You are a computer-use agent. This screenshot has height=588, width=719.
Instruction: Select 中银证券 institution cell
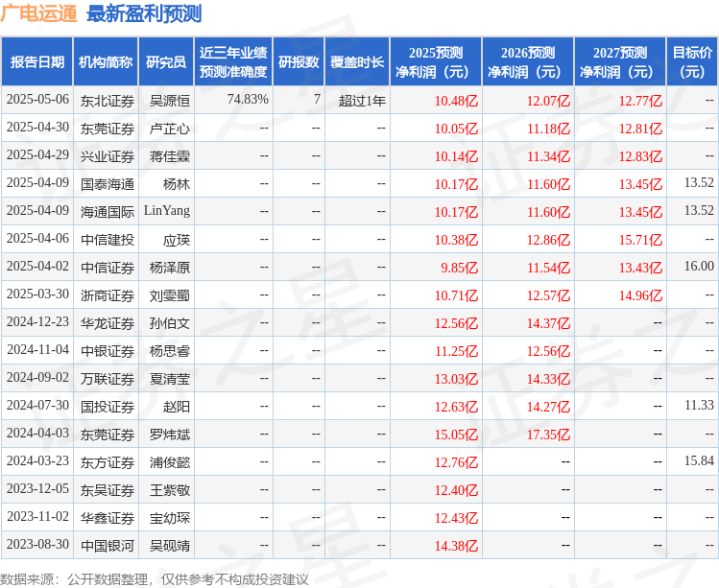click(x=108, y=351)
